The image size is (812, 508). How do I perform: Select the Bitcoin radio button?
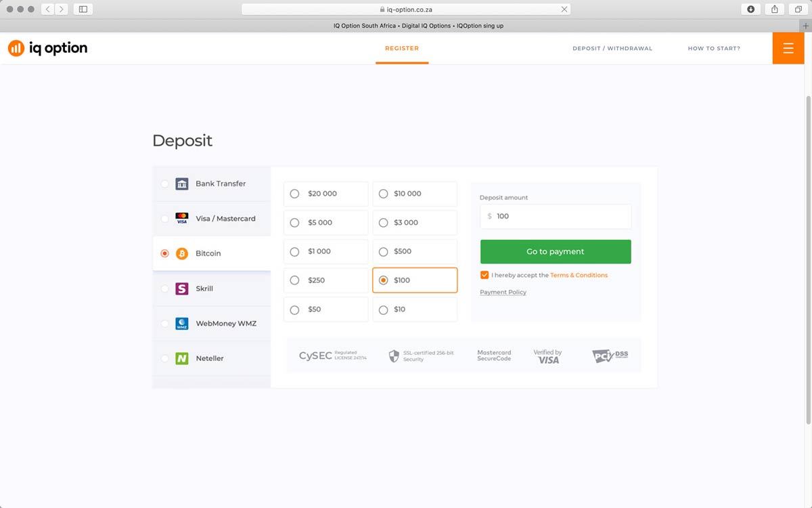(165, 253)
